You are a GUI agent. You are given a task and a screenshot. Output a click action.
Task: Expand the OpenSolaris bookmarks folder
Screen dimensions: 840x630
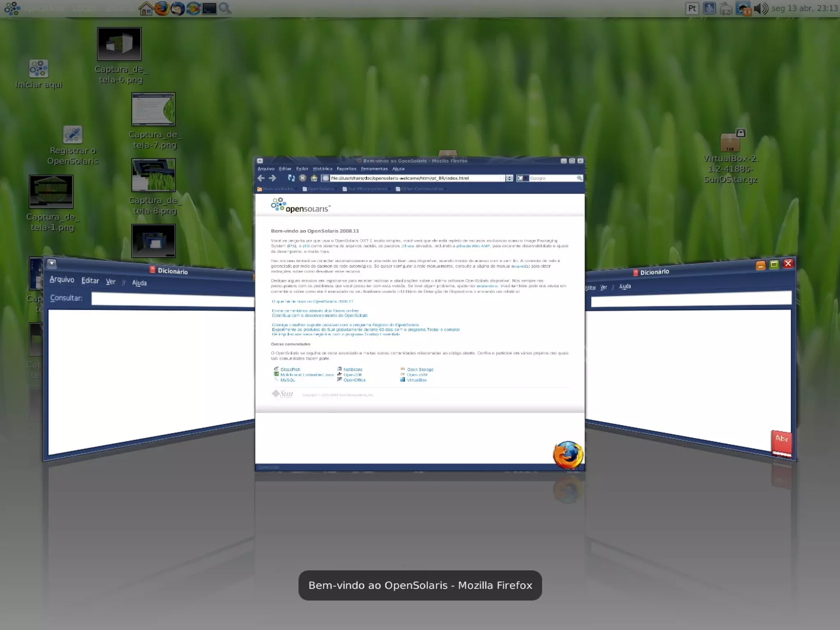pyautogui.click(x=320, y=189)
